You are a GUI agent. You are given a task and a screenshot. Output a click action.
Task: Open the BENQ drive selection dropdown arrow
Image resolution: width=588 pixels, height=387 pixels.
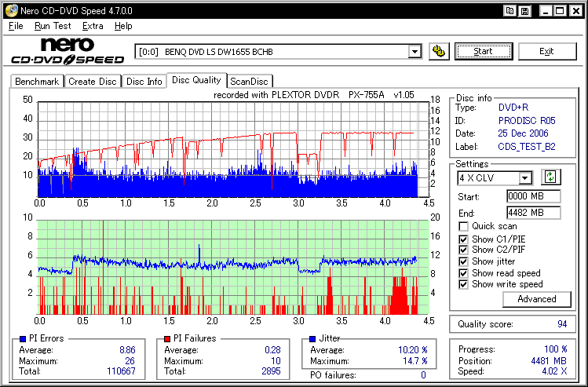pos(415,51)
